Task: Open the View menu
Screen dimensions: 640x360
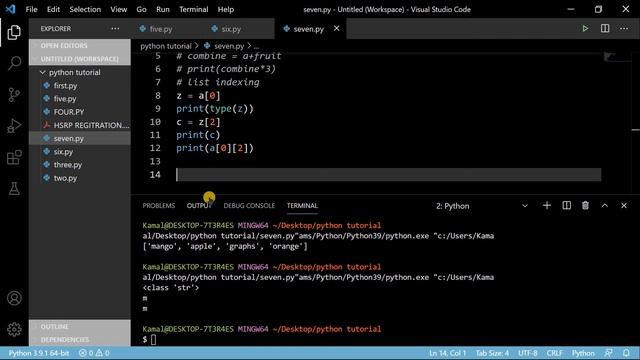Action: point(118,9)
